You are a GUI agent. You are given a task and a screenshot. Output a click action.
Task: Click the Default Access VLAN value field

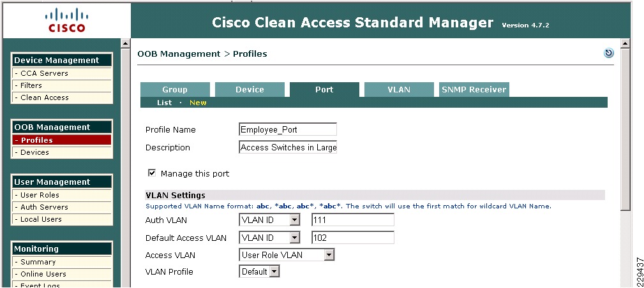[x=353, y=238]
